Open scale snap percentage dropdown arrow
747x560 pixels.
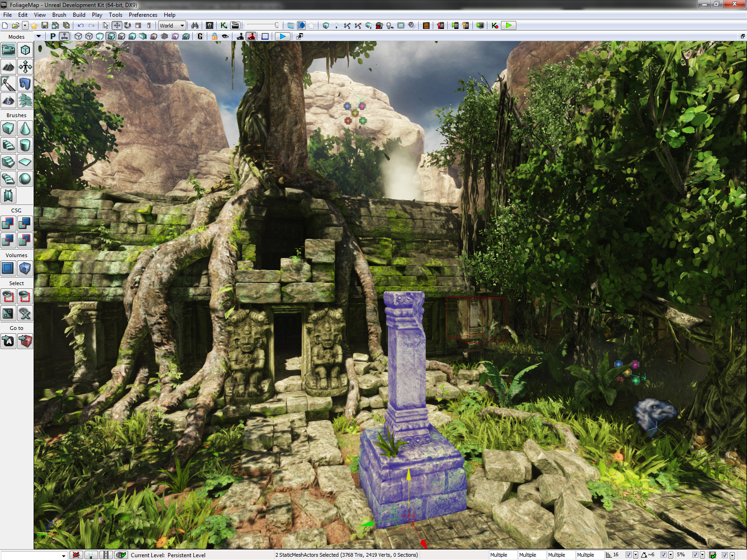[702, 555]
